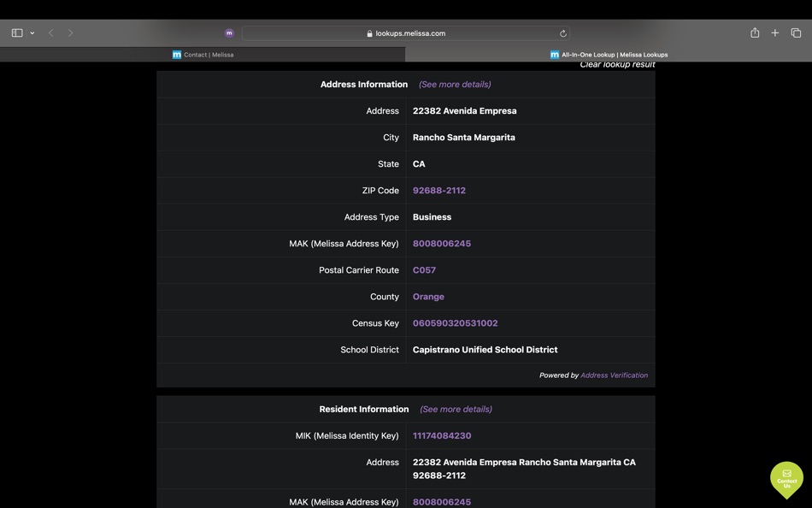Viewport: 812px width, 508px height.
Task: Open a new tab with plus icon
Action: (x=774, y=32)
